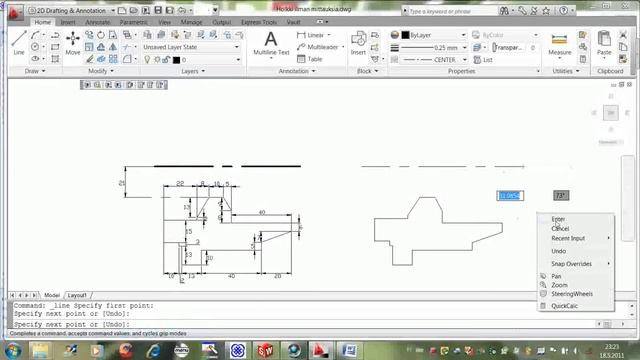Click the New drawing icon
This screenshot has width=640, height=360.
[x=122, y=10]
